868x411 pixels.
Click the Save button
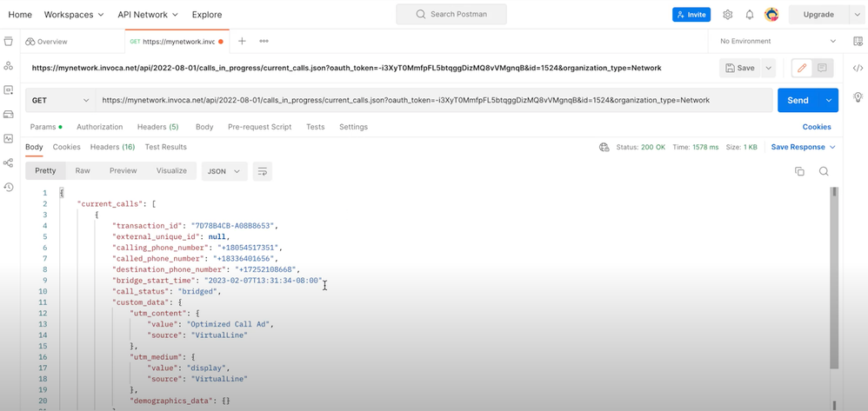[740, 68]
